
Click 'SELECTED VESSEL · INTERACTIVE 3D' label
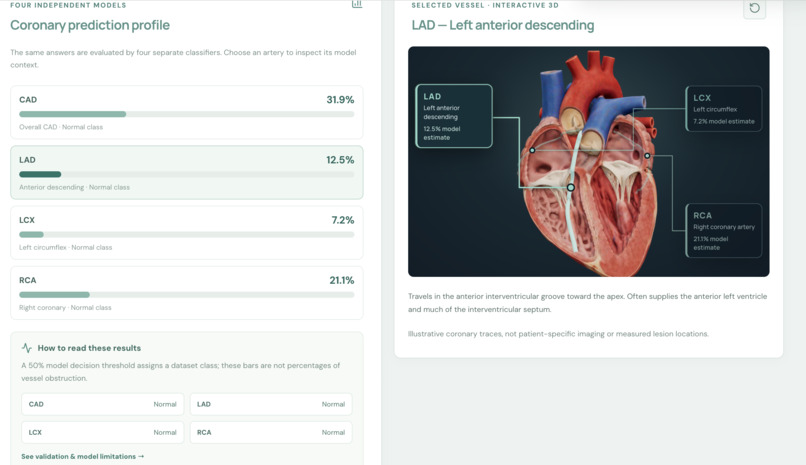point(485,5)
